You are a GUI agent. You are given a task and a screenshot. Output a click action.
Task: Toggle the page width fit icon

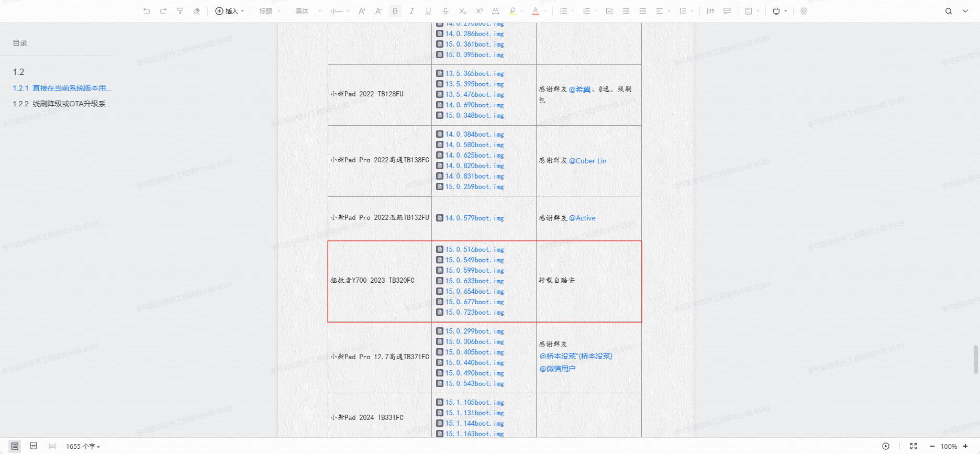tap(34, 446)
